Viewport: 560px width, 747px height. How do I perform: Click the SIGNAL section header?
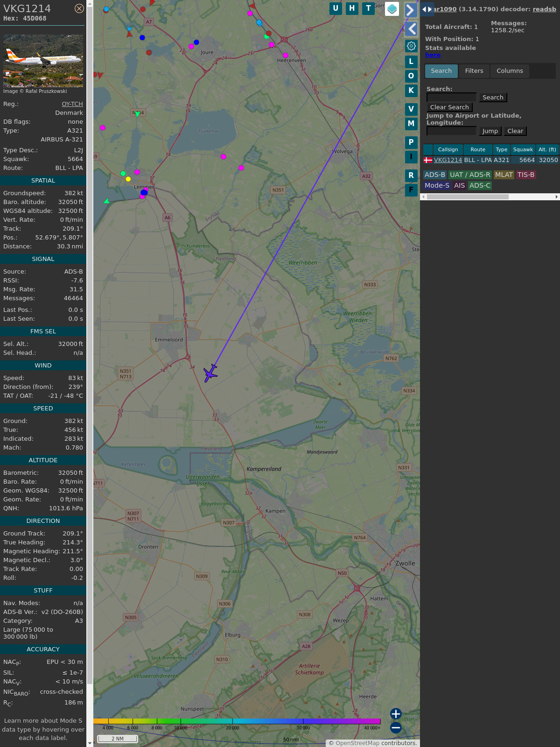(x=43, y=259)
